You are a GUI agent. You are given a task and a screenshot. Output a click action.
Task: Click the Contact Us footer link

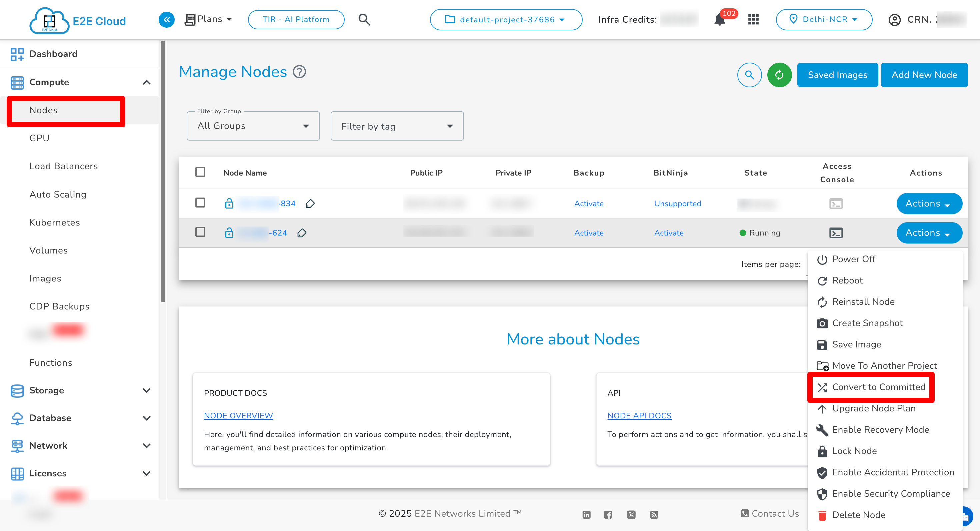[770, 514]
